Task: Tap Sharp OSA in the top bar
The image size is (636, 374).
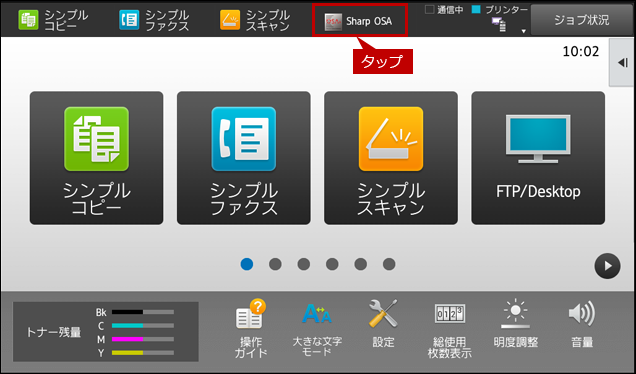Action: coord(359,20)
